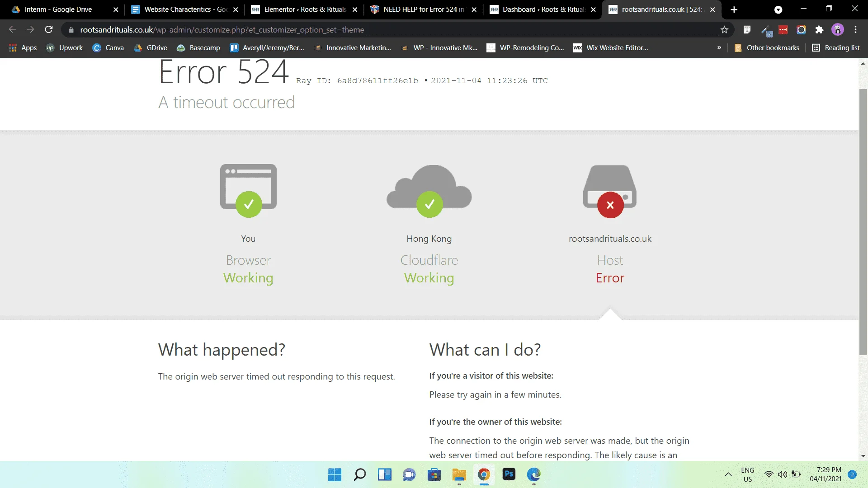Open Microsoft Edge from taskbar
Viewport: 868px width, 488px height.
534,474
